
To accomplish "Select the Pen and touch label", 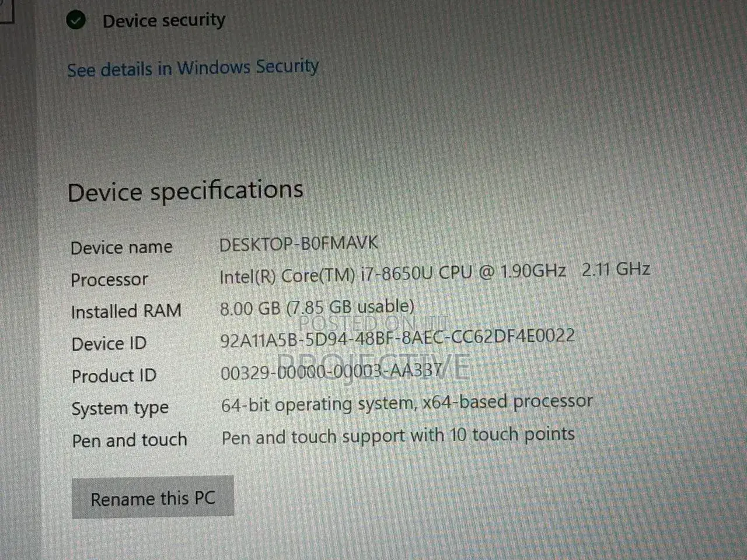I will pos(130,440).
